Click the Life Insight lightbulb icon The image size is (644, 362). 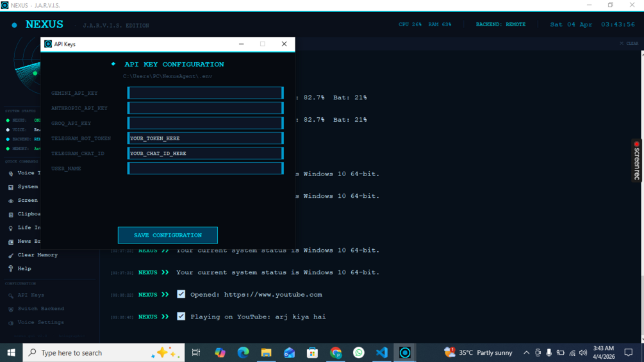11,228
